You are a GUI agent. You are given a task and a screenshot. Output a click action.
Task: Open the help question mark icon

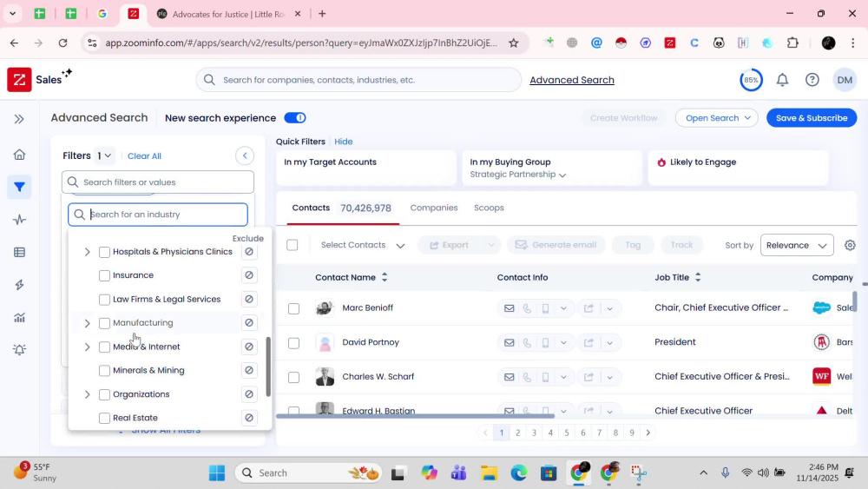click(812, 80)
